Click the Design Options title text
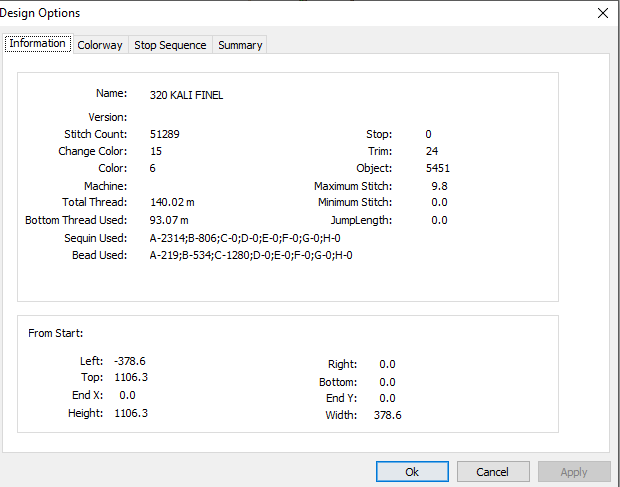This screenshot has height=487, width=620. tap(40, 13)
